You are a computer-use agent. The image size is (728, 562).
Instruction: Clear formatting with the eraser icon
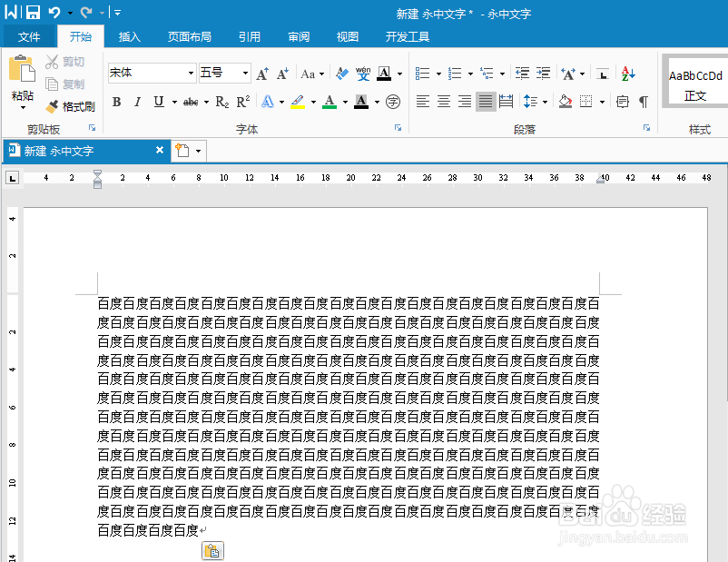coord(342,74)
